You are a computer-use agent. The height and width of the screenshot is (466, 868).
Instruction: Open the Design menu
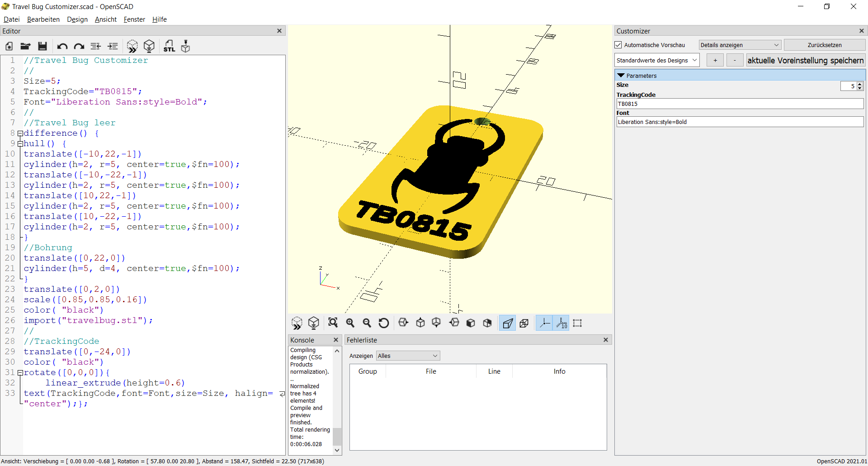click(77, 19)
